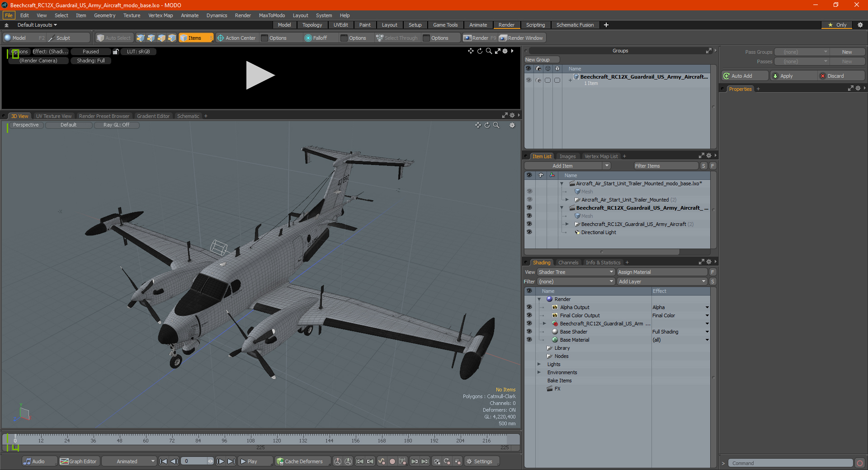Expand the Lights shader tree node
This screenshot has height=470, width=868.
[x=539, y=364]
